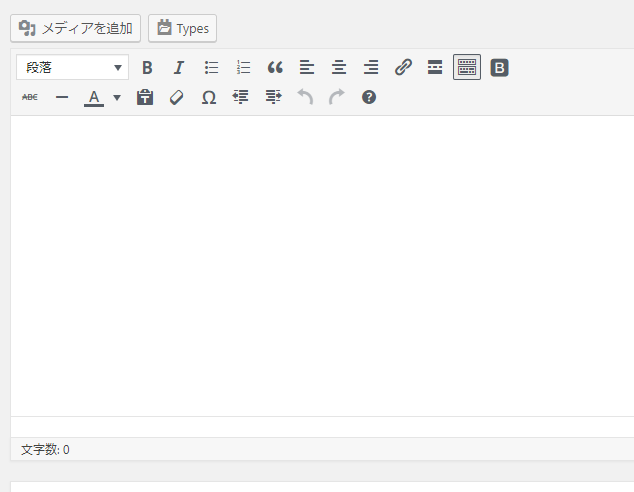Viewport: 634px width, 492px height.
Task: Align text to the right
Action: coord(371,67)
